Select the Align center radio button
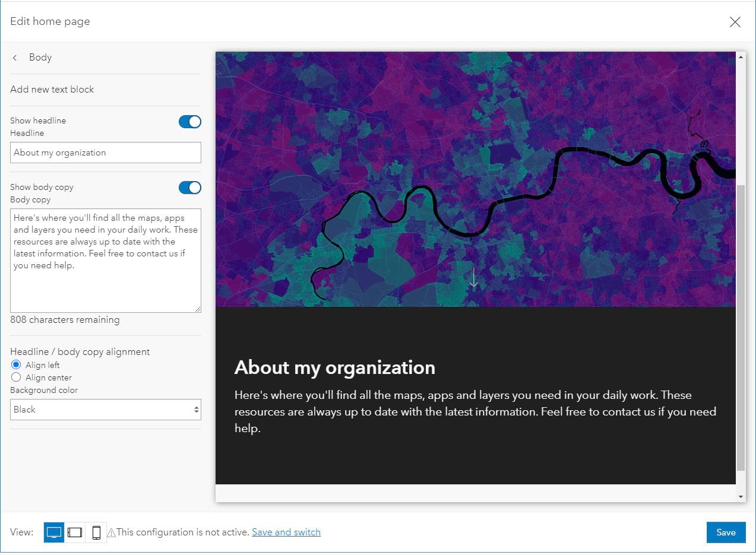Viewport: 756px width, 555px height. (x=16, y=377)
